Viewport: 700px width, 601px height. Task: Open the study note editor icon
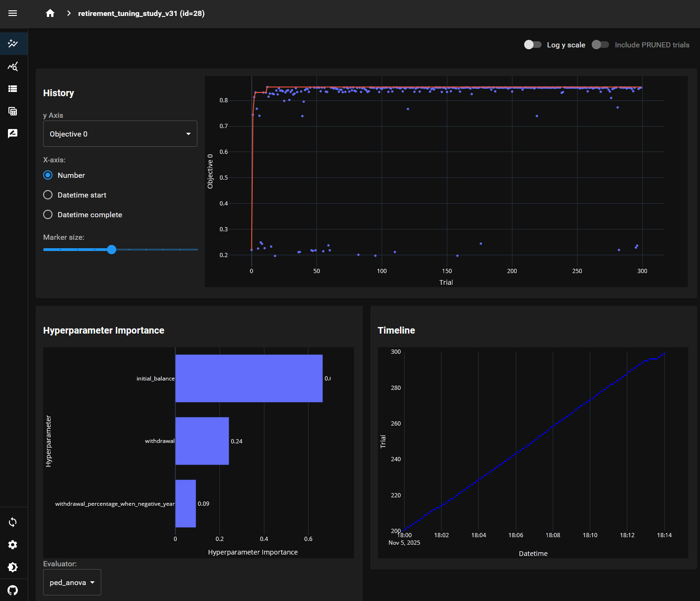13,134
